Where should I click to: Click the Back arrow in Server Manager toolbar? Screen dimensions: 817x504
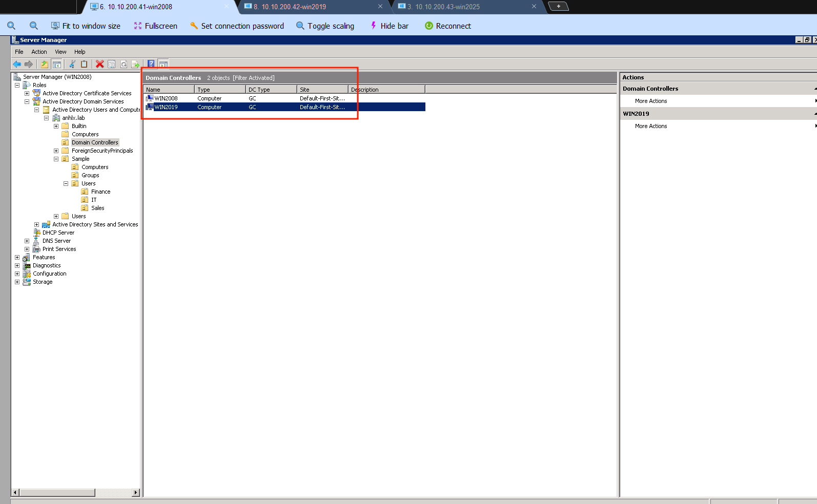coord(17,64)
